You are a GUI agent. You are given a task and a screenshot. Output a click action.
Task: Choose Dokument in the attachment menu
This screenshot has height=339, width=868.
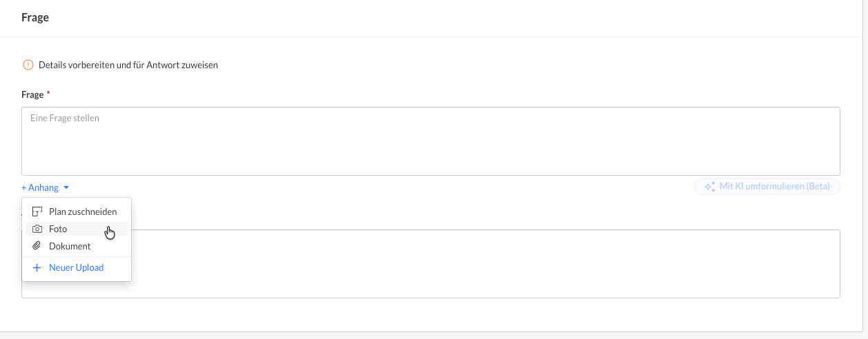point(77,246)
